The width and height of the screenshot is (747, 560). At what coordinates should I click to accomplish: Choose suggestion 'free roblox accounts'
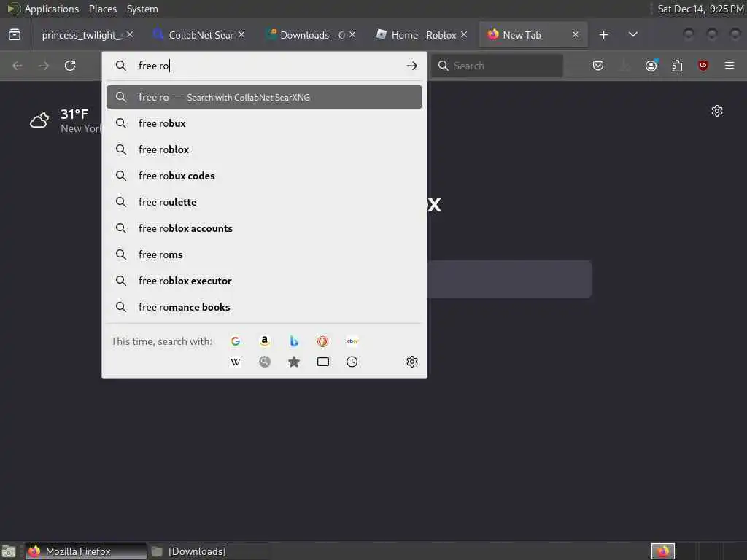point(264,228)
